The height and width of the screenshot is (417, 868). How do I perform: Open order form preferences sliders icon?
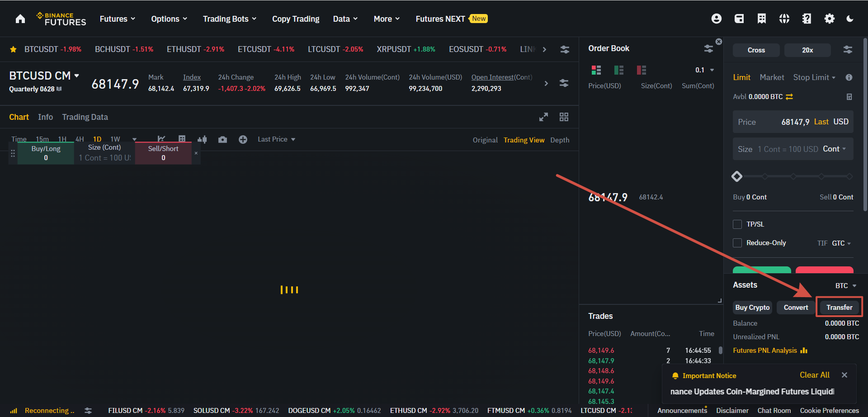click(848, 50)
